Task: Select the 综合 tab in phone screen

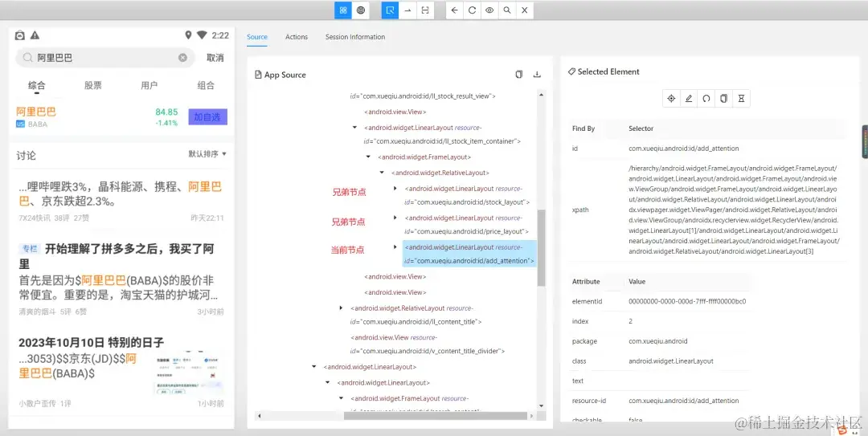Action: click(37, 85)
